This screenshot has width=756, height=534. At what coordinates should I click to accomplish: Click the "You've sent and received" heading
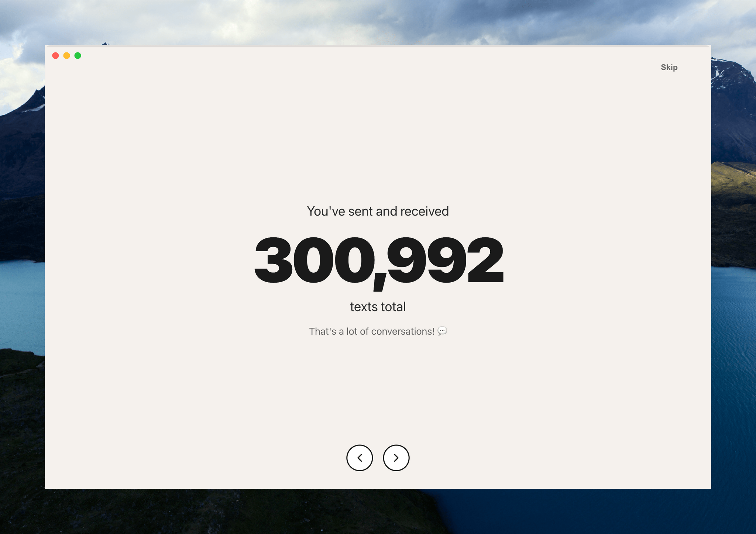coord(378,211)
